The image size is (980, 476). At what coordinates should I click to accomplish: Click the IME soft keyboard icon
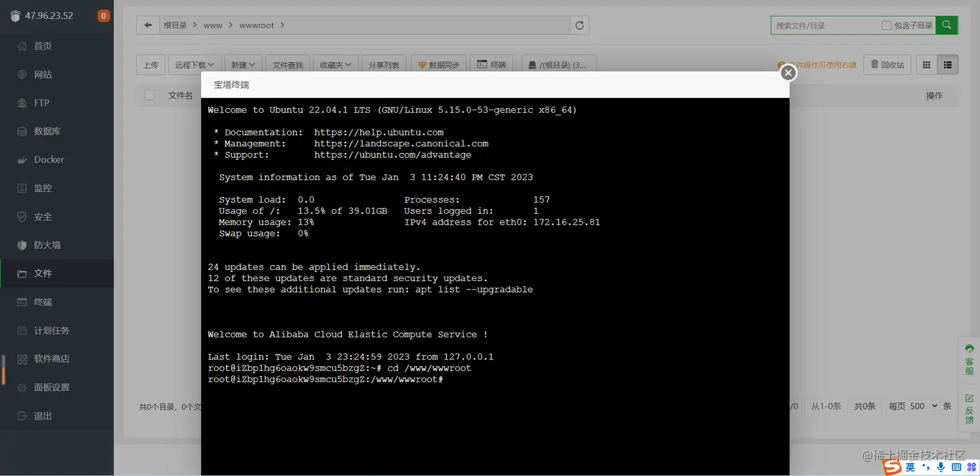956,467
